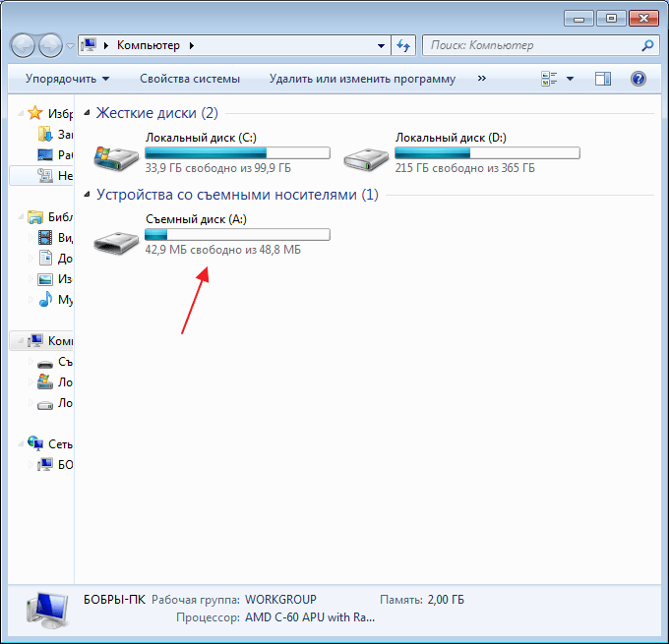Open the Упорядочить menu
669x644 pixels.
(68, 79)
